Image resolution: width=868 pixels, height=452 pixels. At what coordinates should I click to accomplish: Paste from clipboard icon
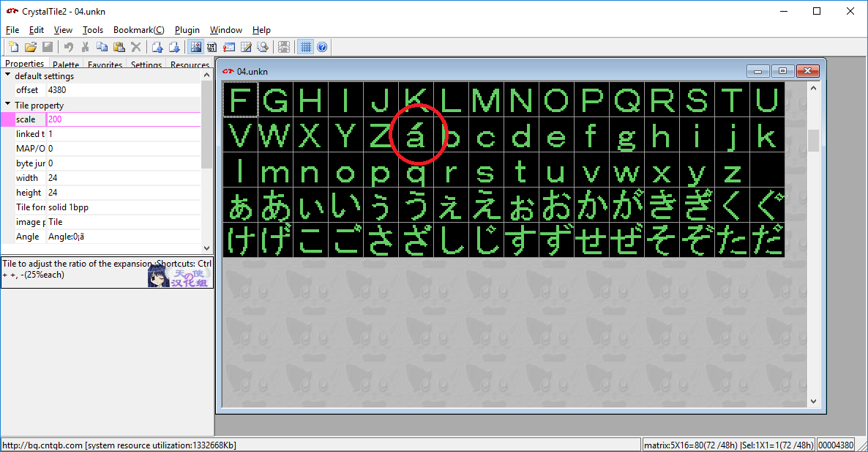[119, 47]
